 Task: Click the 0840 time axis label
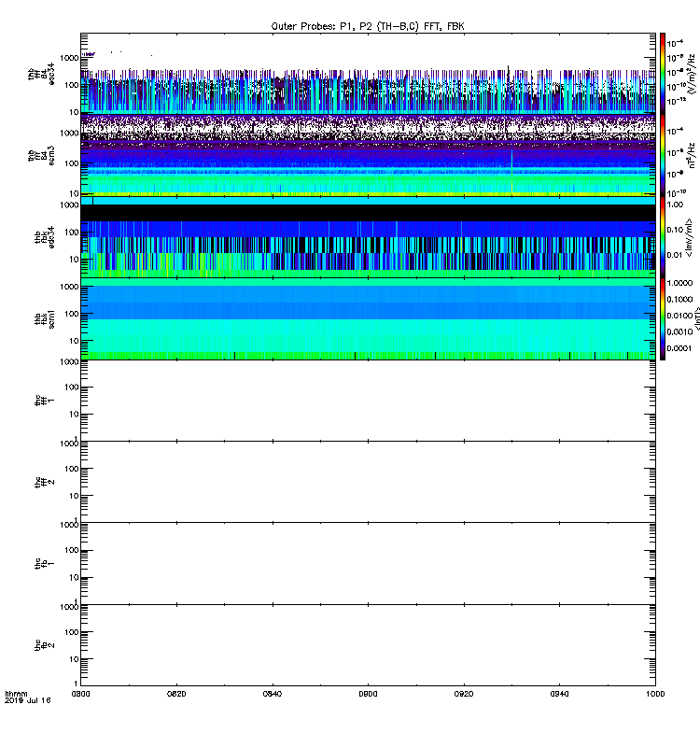click(x=273, y=694)
